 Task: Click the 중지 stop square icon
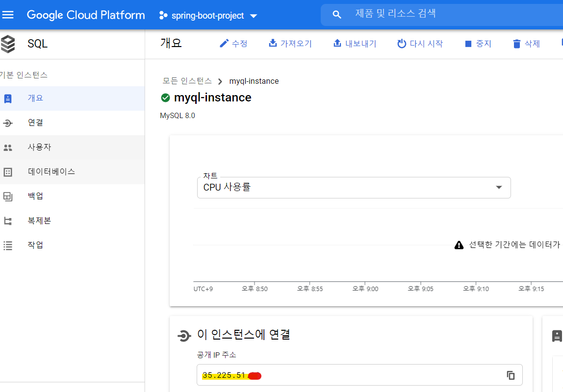click(x=468, y=44)
